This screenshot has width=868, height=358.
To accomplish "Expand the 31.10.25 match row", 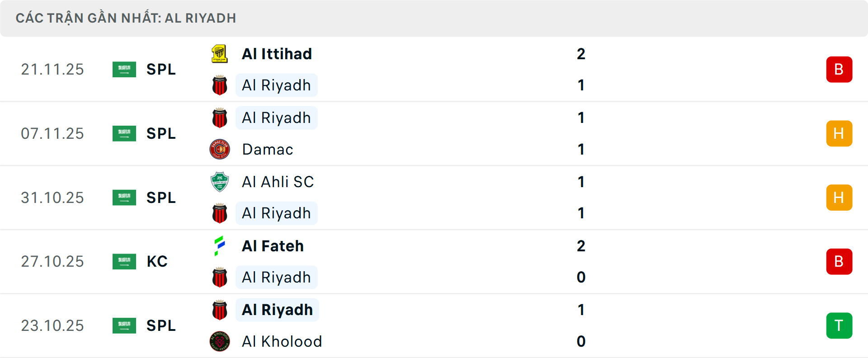I will (x=434, y=198).
